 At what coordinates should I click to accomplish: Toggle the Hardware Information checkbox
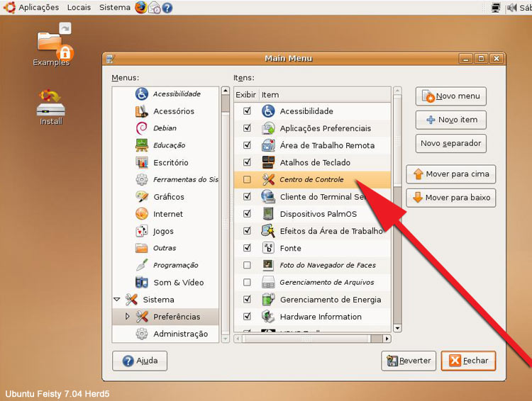(x=247, y=316)
